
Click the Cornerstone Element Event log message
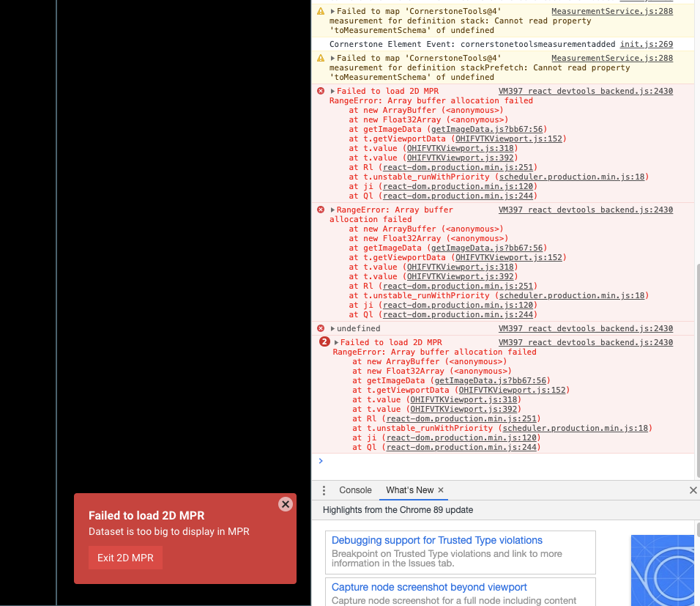(473, 44)
